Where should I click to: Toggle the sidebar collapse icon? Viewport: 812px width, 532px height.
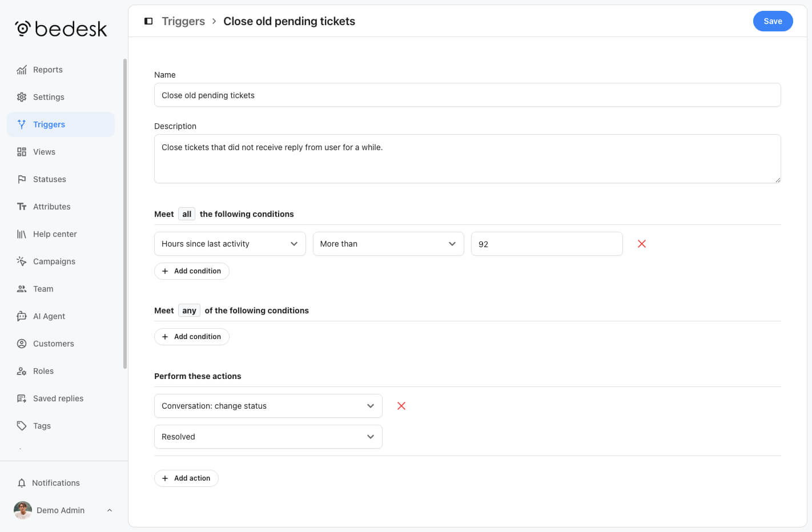pos(148,21)
